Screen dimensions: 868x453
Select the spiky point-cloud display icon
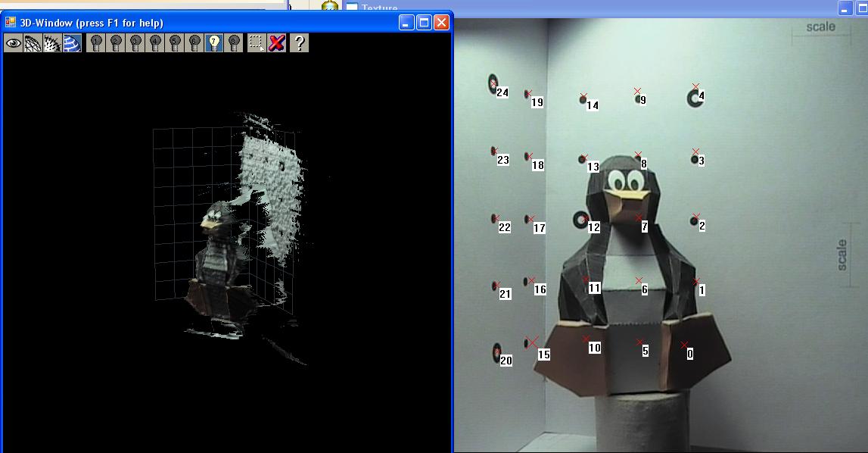click(52, 42)
